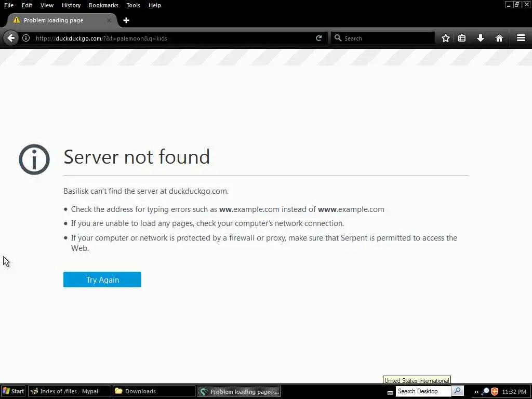
Task: Open the Tools menu
Action: [x=133, y=5]
